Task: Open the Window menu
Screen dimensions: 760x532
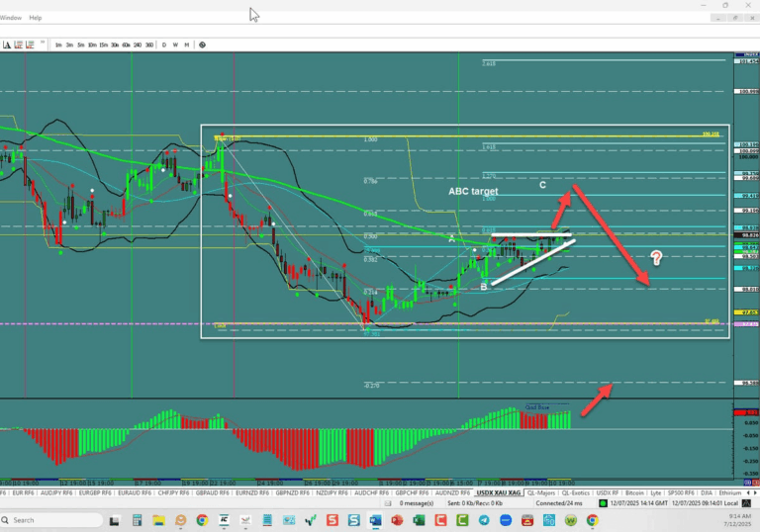Action: [11, 18]
